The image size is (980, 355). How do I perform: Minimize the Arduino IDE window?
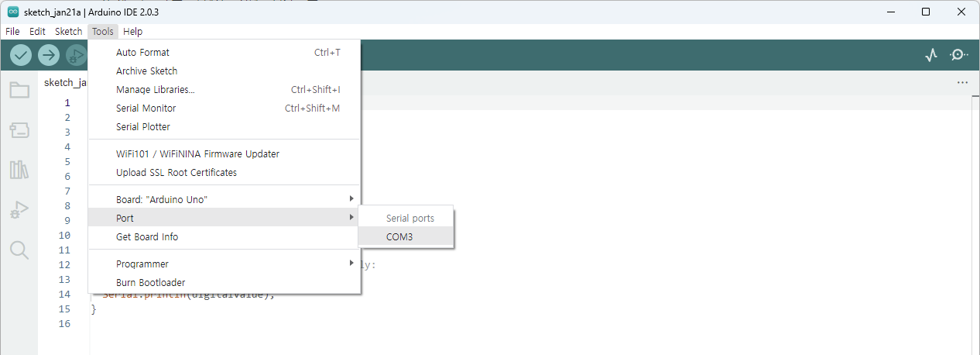(889, 12)
